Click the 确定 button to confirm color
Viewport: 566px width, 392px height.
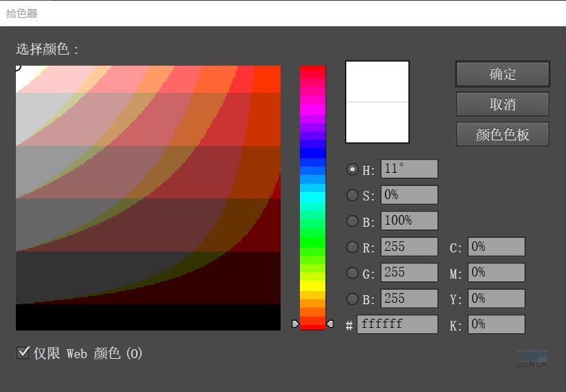pyautogui.click(x=502, y=74)
